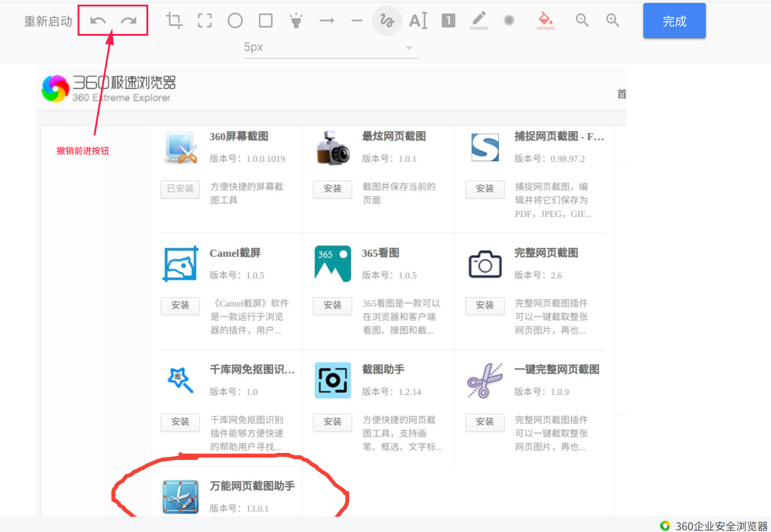The image size is (771, 532).
Task: Undo the last edit
Action: (98, 21)
